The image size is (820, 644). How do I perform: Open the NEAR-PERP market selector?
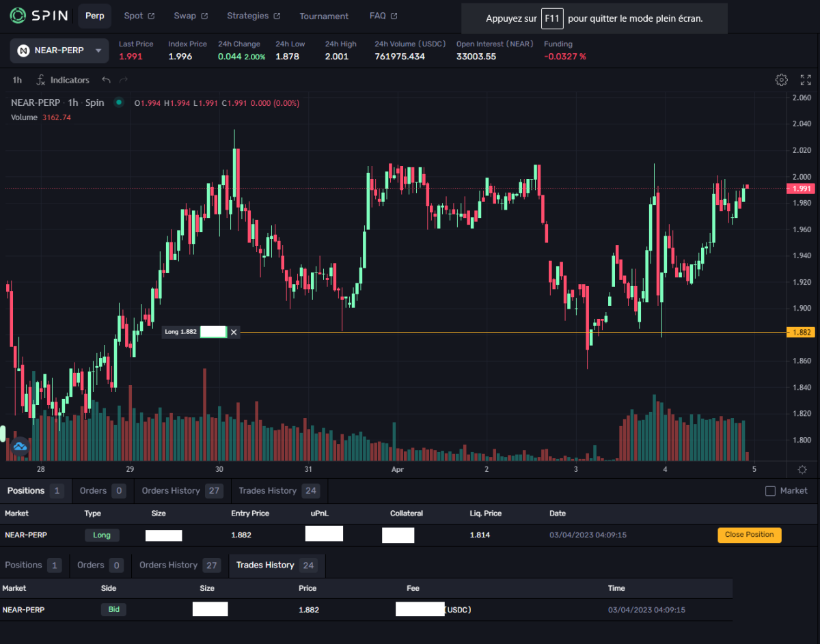(59, 51)
